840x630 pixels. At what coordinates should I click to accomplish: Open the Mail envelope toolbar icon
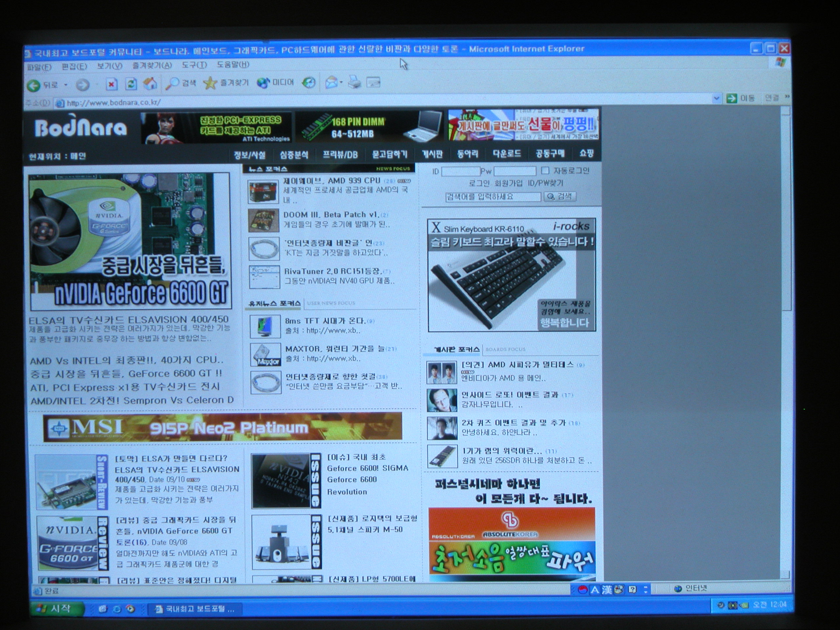click(331, 82)
